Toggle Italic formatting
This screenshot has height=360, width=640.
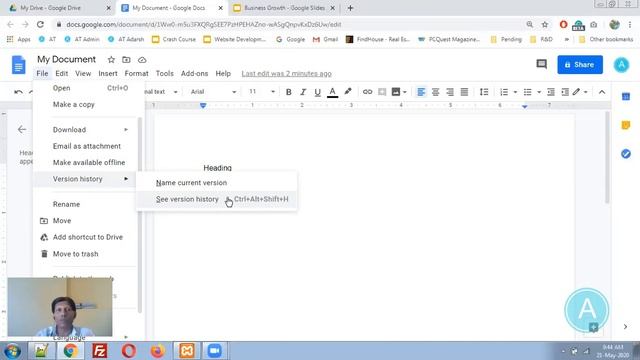tap(303, 92)
